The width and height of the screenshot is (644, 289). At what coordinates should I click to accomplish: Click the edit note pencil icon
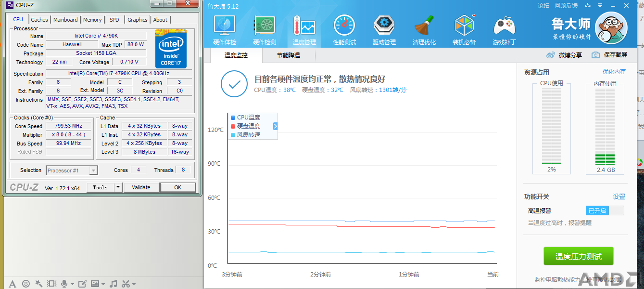click(82, 284)
